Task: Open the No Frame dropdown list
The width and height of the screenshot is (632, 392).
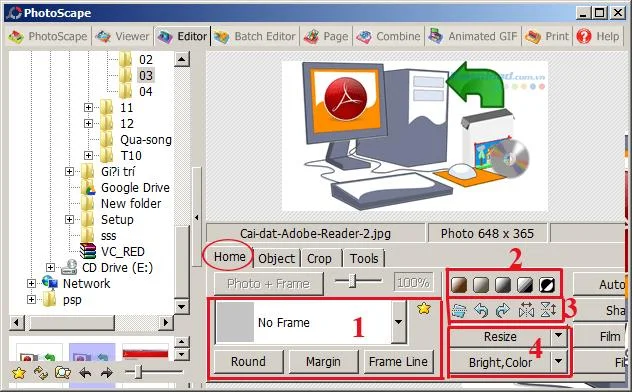Action: click(398, 322)
